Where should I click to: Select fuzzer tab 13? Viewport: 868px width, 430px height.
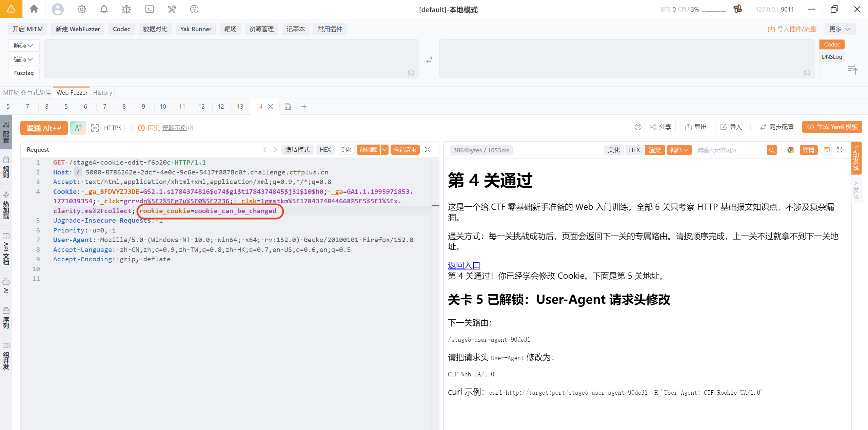pyautogui.click(x=240, y=107)
